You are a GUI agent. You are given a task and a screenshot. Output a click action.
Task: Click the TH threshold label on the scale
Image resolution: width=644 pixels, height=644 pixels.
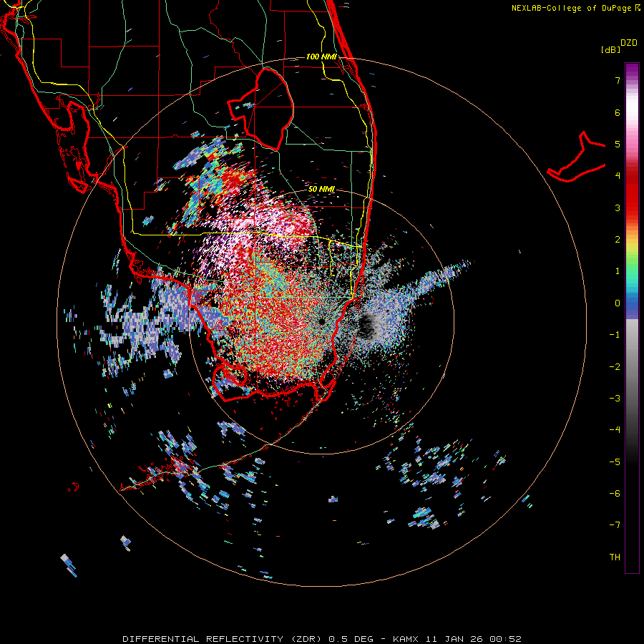(615, 557)
